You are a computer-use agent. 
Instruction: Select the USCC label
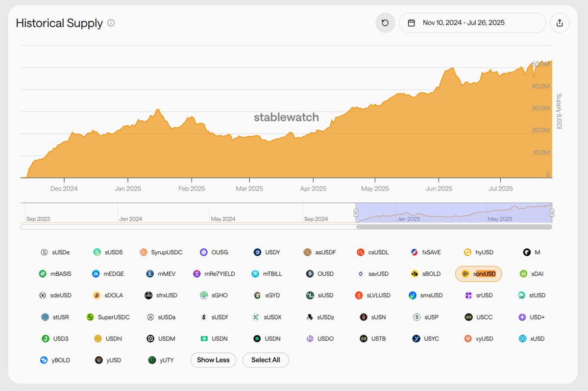(x=485, y=317)
